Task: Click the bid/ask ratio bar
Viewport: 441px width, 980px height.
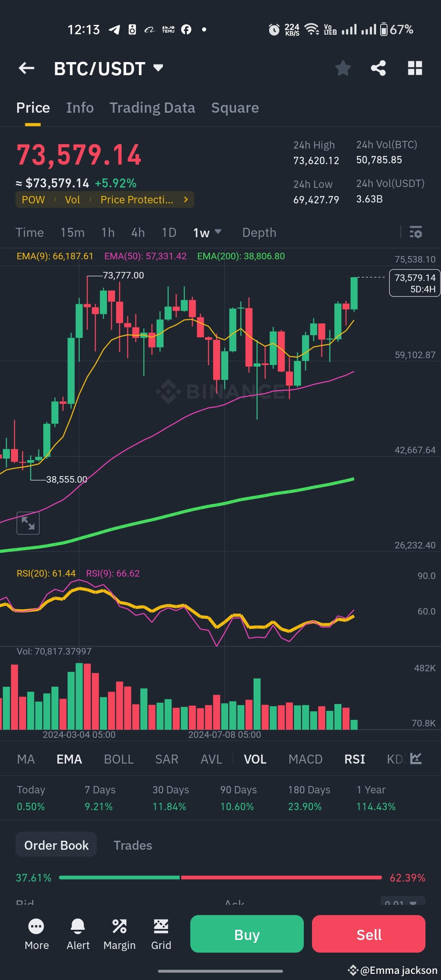Action: (220, 877)
